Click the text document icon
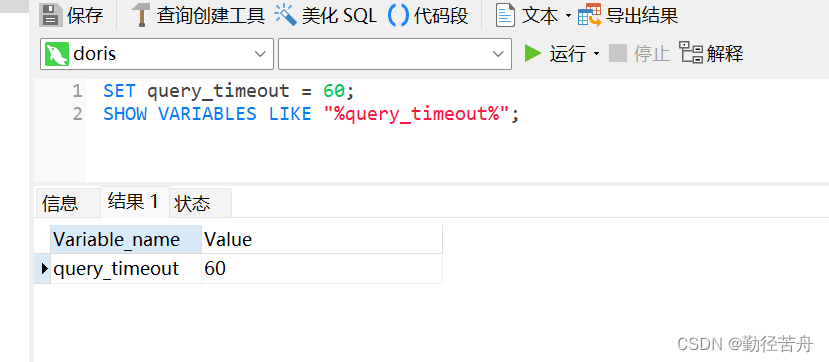Screen dimensions: 829x362 [505, 15]
